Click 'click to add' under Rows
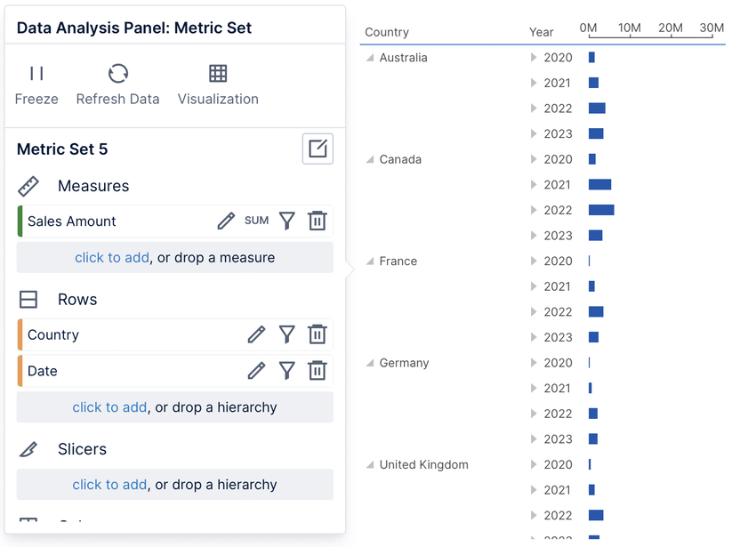Viewport: 756px width, 547px height. [111, 406]
